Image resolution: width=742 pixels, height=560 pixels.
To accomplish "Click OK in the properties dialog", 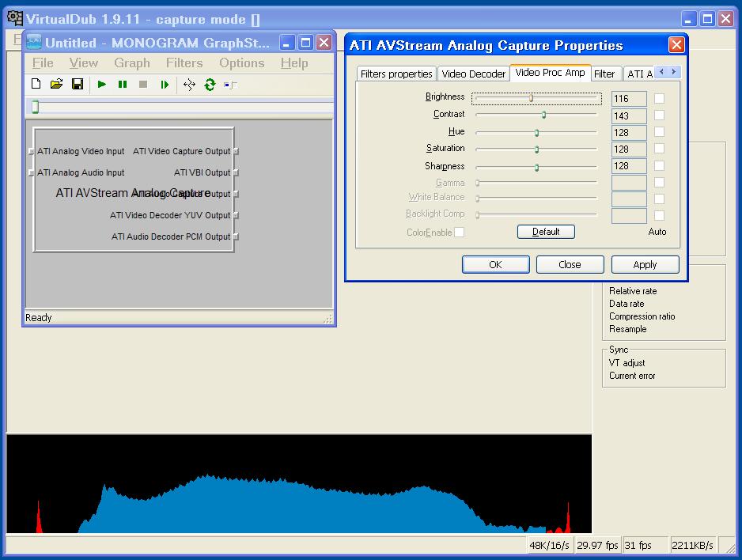I will coord(495,264).
